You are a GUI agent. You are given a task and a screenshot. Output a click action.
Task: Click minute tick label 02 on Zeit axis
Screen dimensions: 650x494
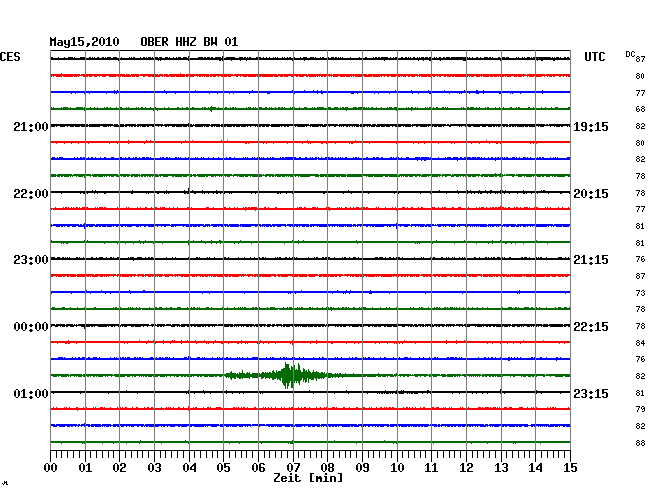pyautogui.click(x=119, y=467)
